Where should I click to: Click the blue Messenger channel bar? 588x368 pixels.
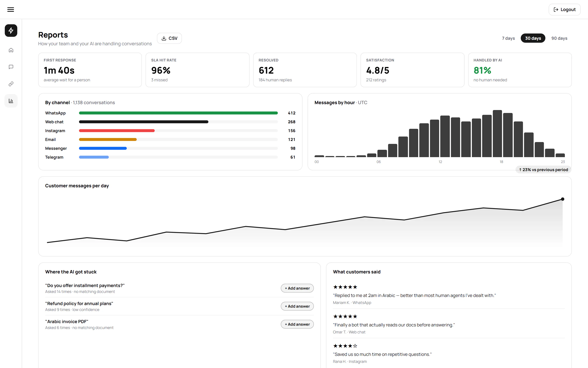point(103,148)
